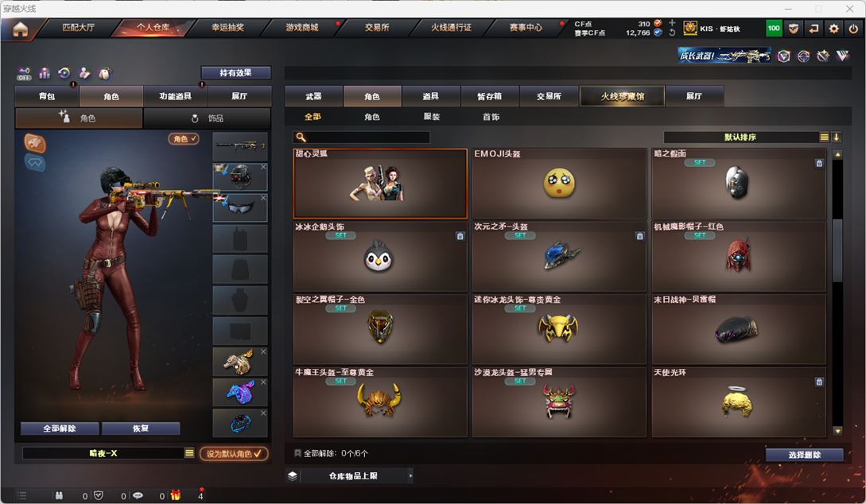Click the 选择删除 button
The width and height of the screenshot is (866, 504).
pos(804,455)
